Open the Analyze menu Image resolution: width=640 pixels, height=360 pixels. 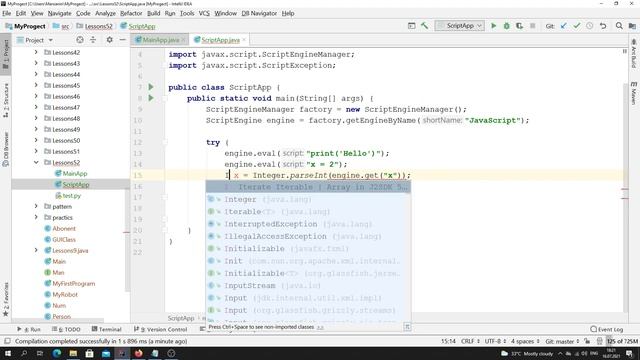(x=105, y=13)
